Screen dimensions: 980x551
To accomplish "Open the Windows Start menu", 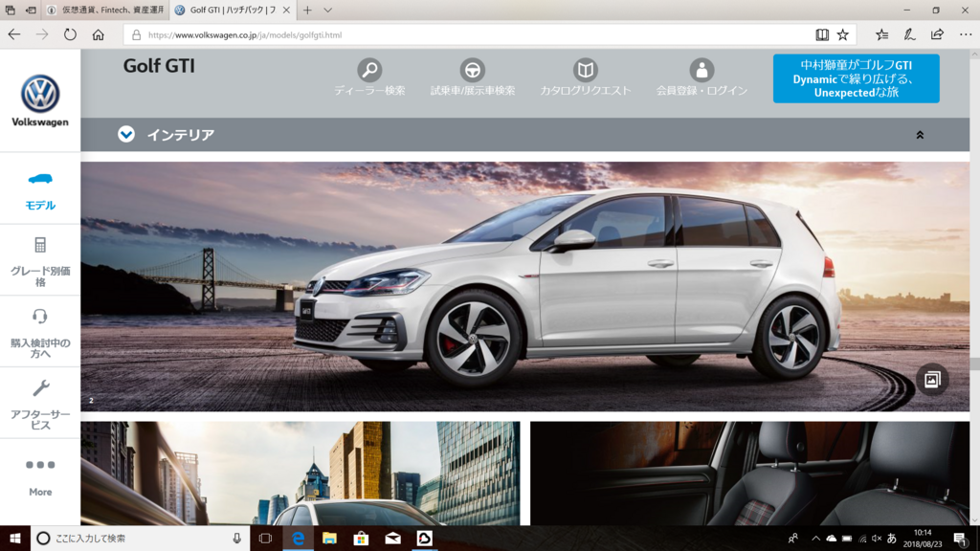I will click(15, 539).
